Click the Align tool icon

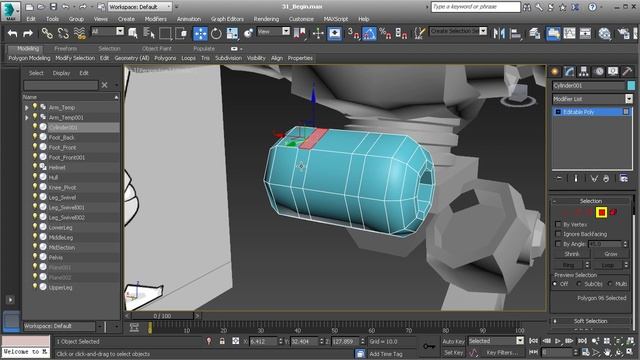click(516, 33)
